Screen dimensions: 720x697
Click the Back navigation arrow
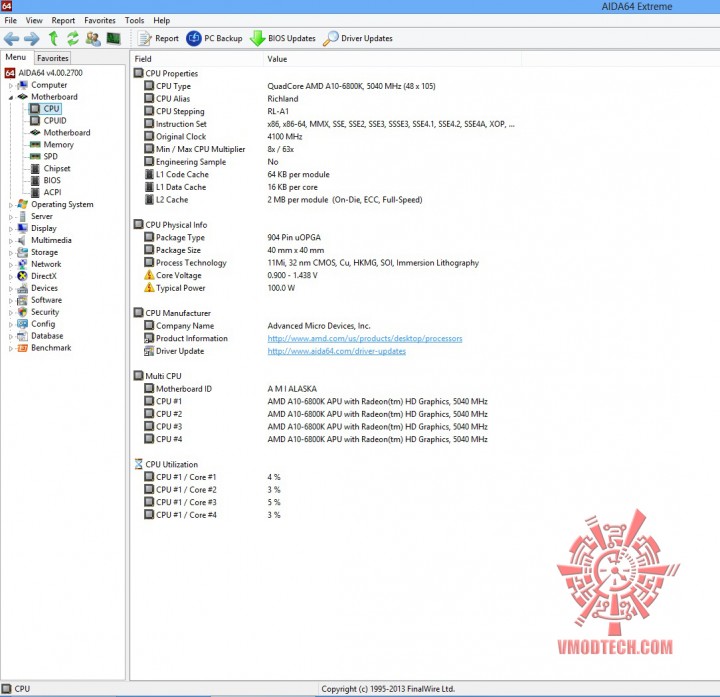[x=11, y=39]
